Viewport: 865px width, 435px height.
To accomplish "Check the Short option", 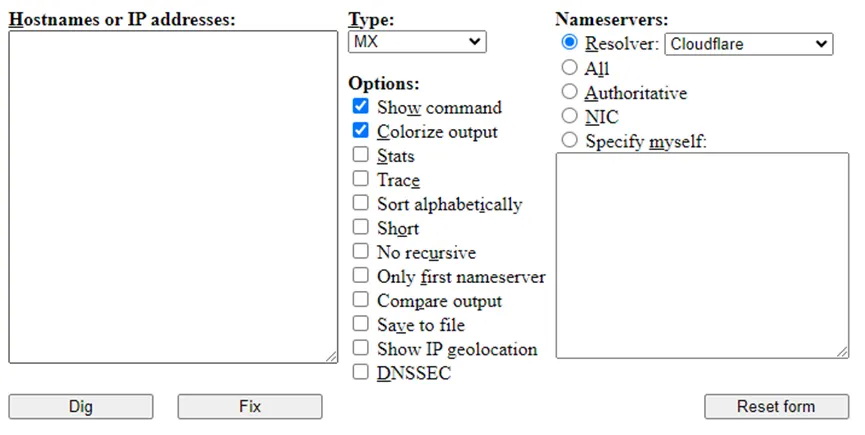I will tap(360, 227).
